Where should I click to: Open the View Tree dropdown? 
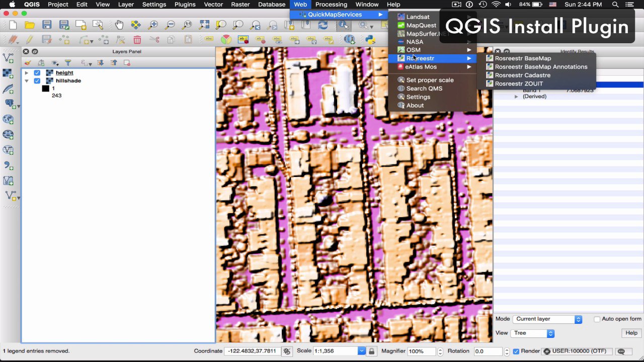click(533, 333)
